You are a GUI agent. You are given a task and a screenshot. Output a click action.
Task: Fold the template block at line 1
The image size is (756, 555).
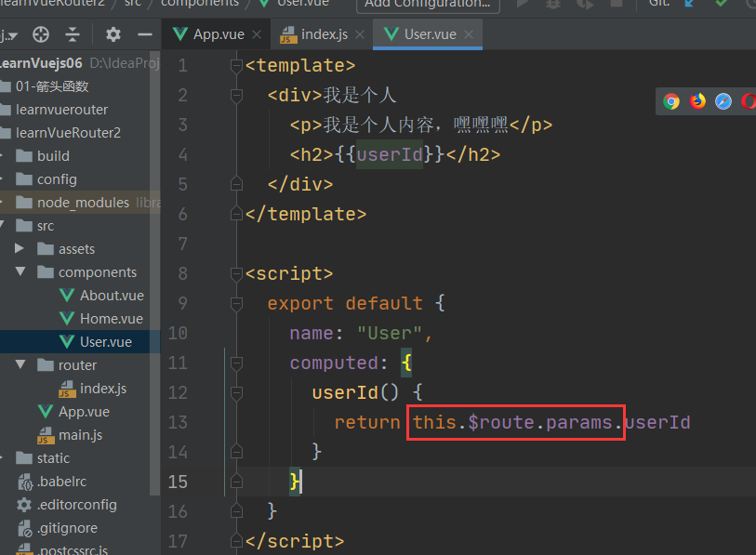(236, 66)
